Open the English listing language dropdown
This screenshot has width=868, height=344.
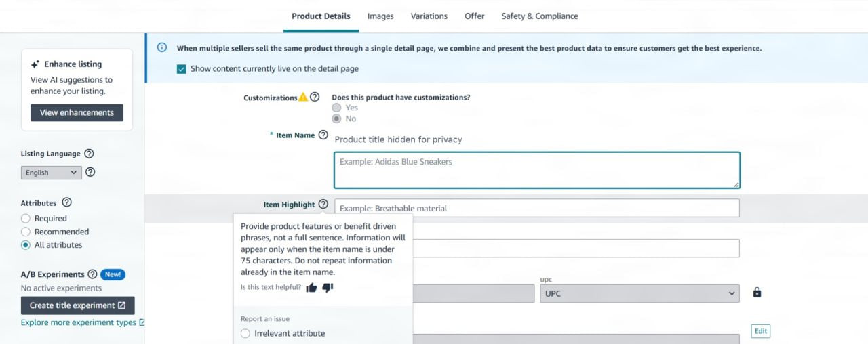pos(52,173)
